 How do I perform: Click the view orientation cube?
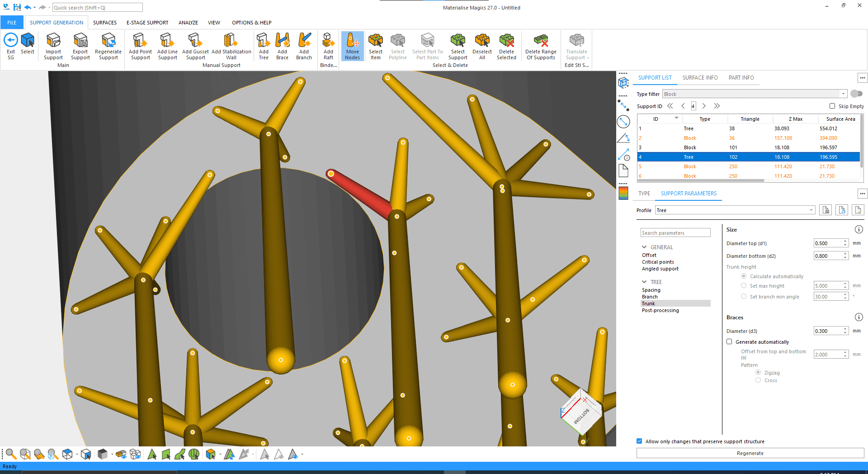tap(581, 412)
